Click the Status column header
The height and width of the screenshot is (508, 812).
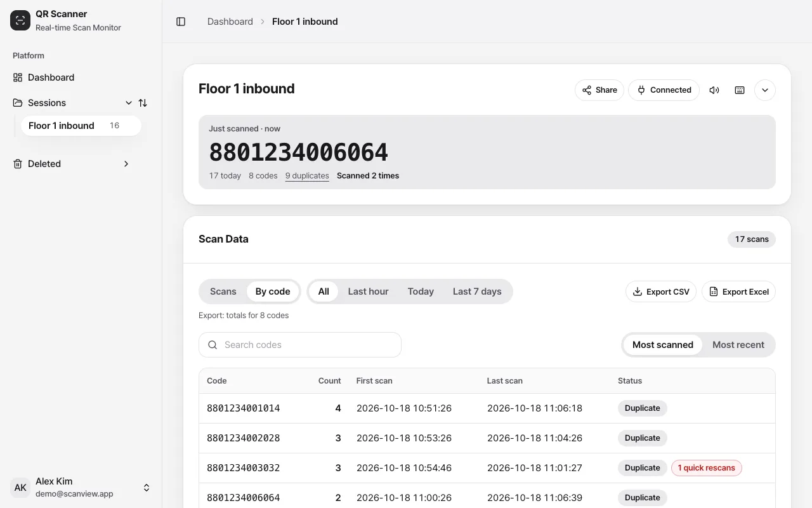point(630,381)
